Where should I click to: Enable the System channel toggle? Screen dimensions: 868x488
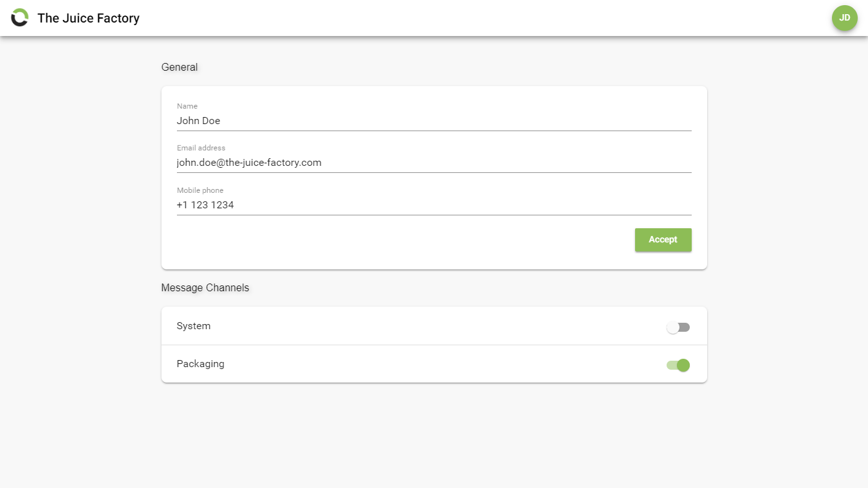[x=678, y=327]
